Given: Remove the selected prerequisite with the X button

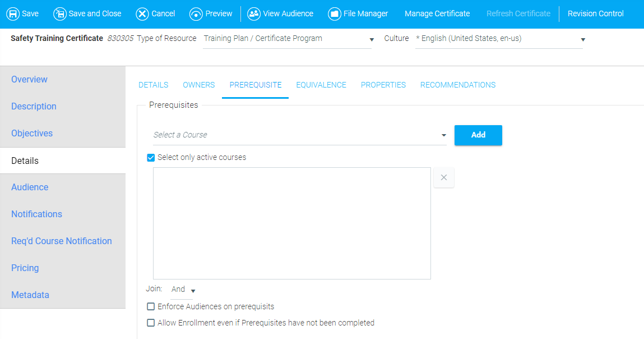Looking at the screenshot, I should click(x=443, y=178).
